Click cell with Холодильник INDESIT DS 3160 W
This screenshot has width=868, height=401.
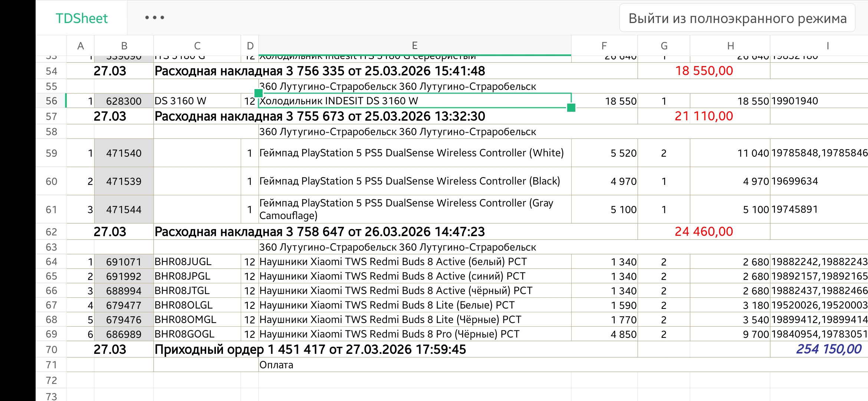(415, 101)
